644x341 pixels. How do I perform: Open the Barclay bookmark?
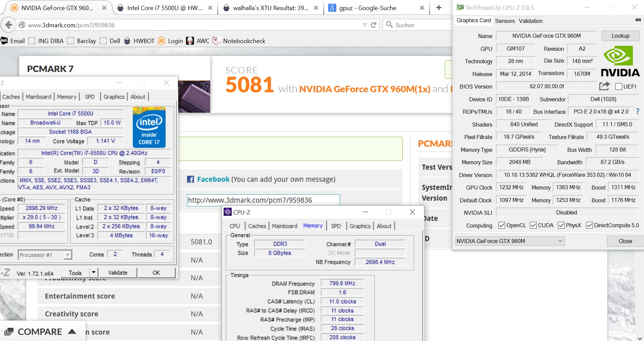(x=82, y=41)
